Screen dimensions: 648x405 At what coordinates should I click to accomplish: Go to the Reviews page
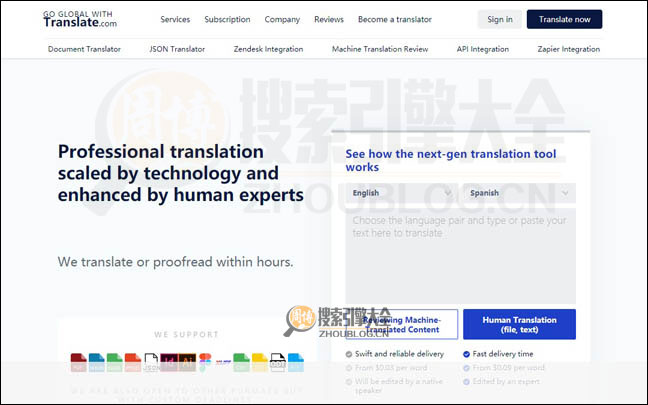point(329,19)
